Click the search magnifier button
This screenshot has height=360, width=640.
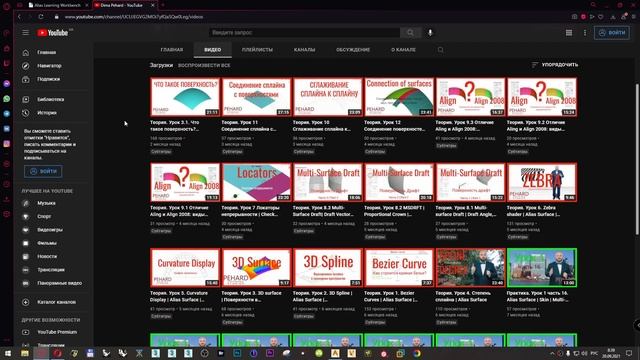pyautogui.click(x=410, y=33)
